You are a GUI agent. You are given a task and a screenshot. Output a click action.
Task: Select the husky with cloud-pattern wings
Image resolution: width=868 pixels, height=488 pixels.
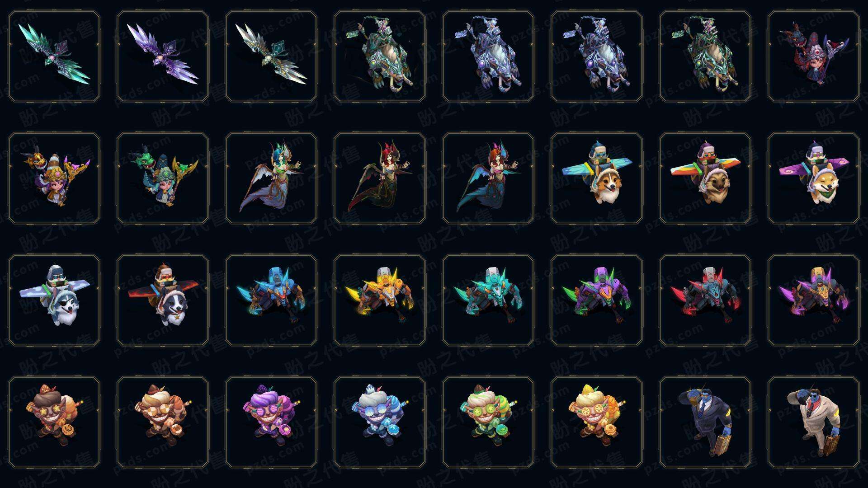(x=54, y=300)
